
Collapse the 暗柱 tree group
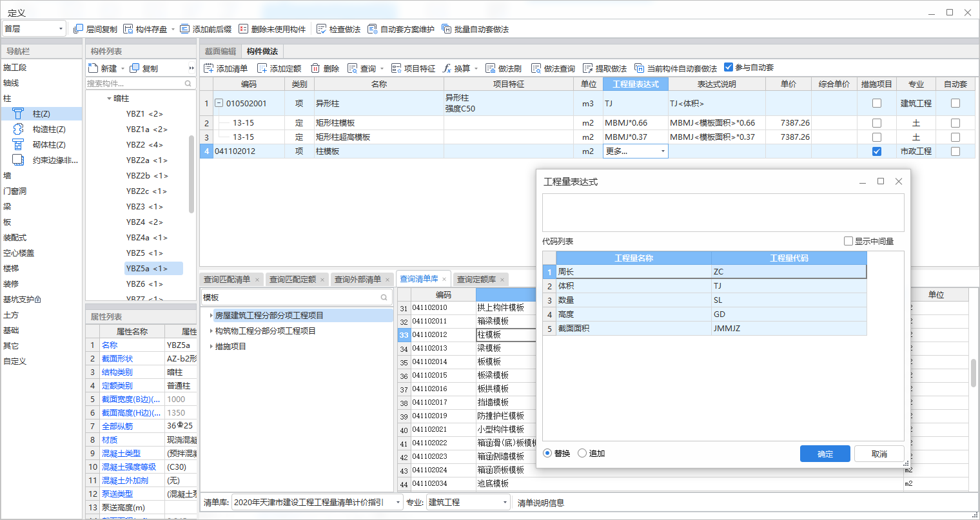pos(109,99)
